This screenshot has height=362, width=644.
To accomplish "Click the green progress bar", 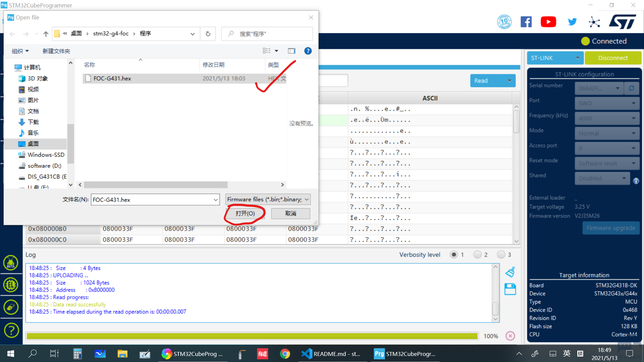I will 252,336.
